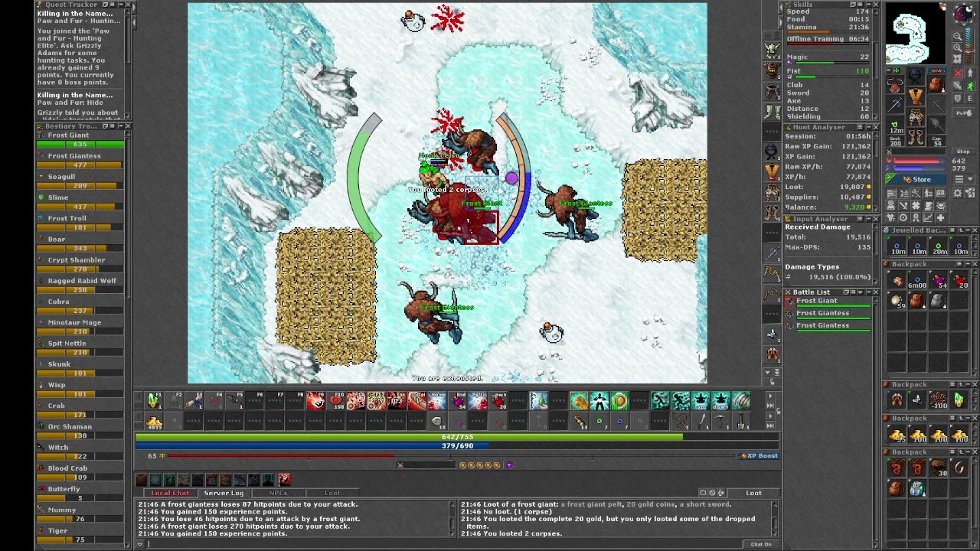Click the purple gem on prey bar
Screen dimensions: 980x551
(x=509, y=465)
